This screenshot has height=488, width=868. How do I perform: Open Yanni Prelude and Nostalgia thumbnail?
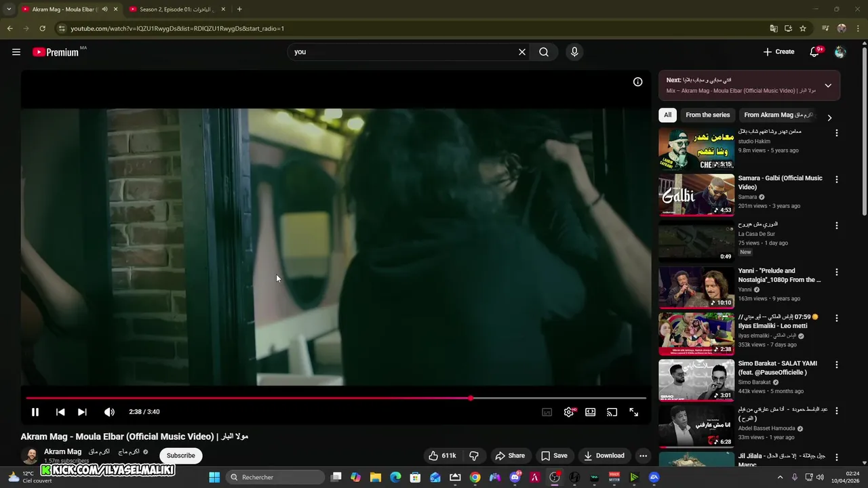(x=696, y=287)
